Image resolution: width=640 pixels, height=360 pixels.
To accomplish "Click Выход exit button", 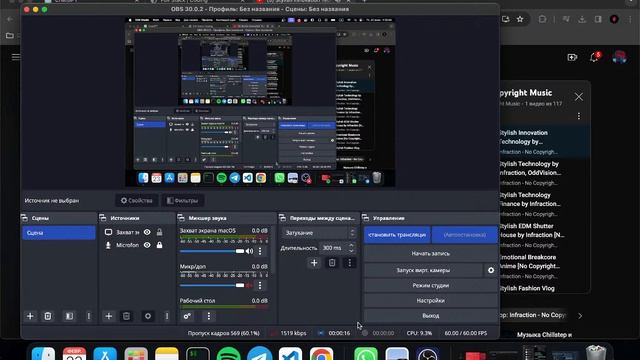I will coord(431,316).
